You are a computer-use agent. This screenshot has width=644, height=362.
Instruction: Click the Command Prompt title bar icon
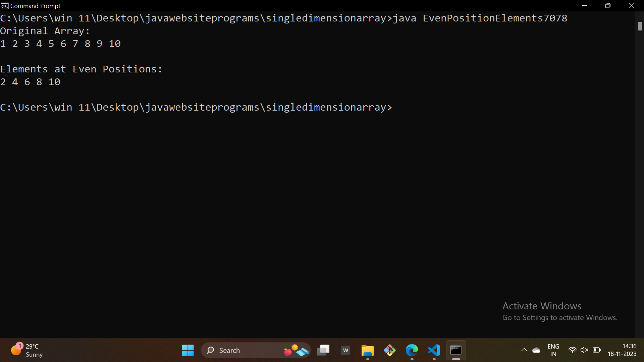pyautogui.click(x=5, y=6)
